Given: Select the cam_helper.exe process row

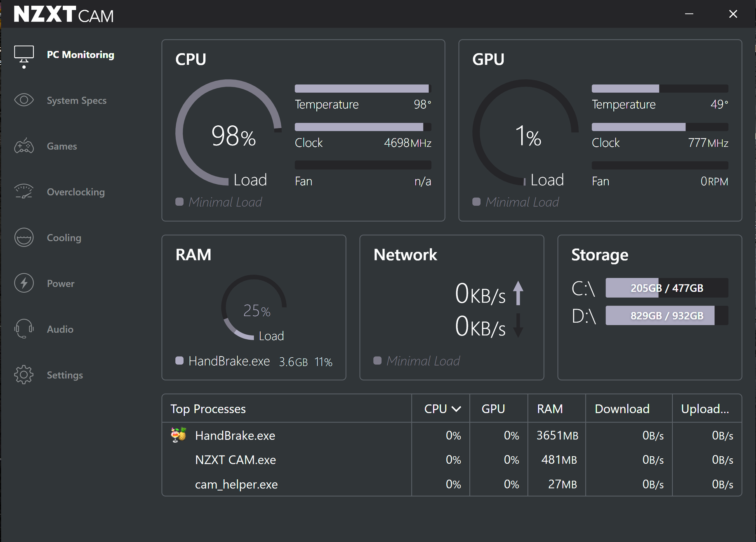Looking at the screenshot, I should [x=452, y=484].
